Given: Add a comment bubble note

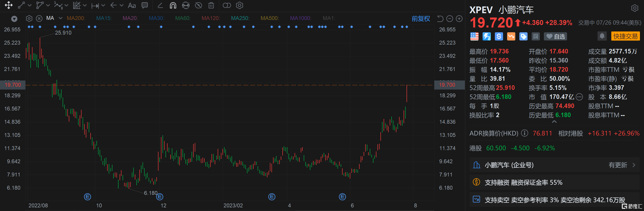Looking at the screenshot, I should (145, 5).
